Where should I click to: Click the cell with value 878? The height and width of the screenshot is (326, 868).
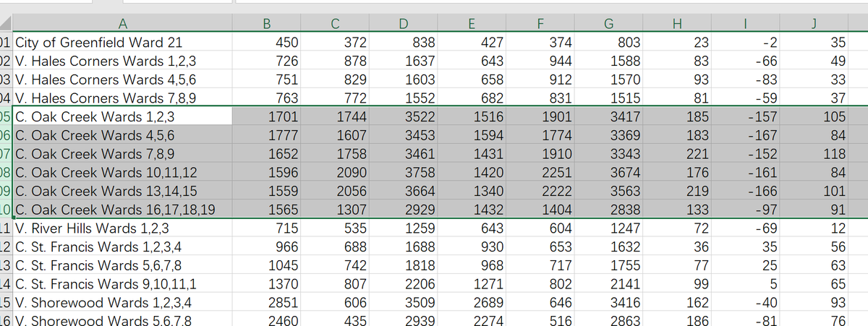point(334,60)
